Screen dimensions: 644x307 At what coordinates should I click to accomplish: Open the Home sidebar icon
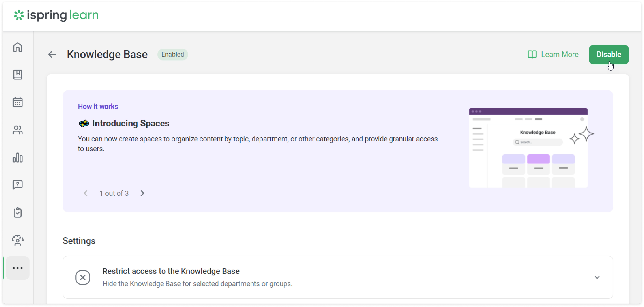coord(17,47)
